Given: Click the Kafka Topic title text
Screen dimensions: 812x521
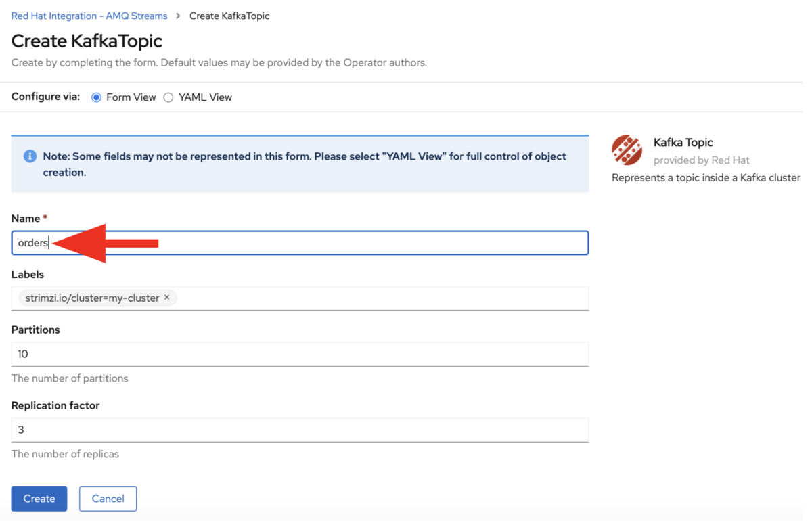Looking at the screenshot, I should [683, 143].
